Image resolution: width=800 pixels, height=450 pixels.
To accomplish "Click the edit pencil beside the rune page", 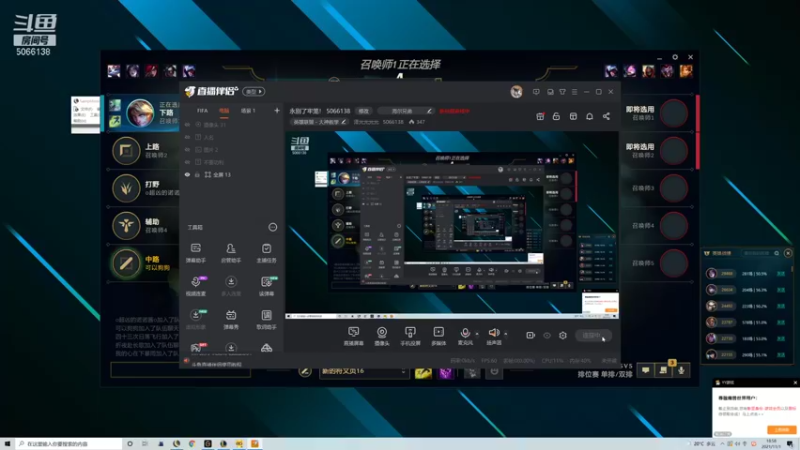I will point(305,371).
